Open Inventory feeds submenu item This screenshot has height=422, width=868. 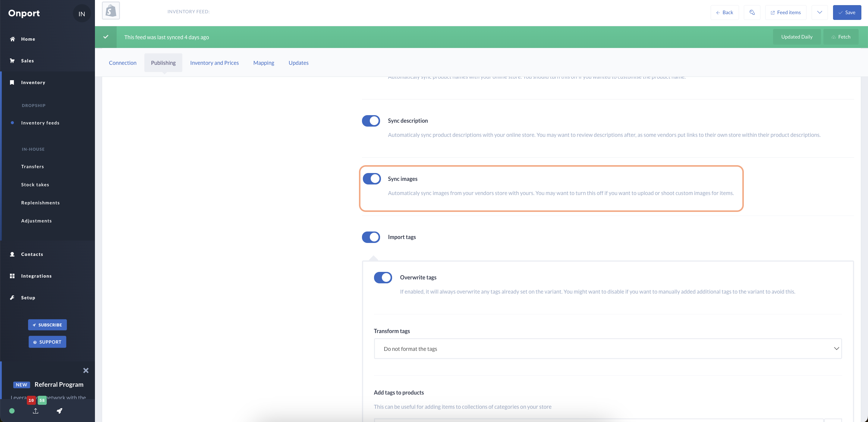[x=40, y=123]
